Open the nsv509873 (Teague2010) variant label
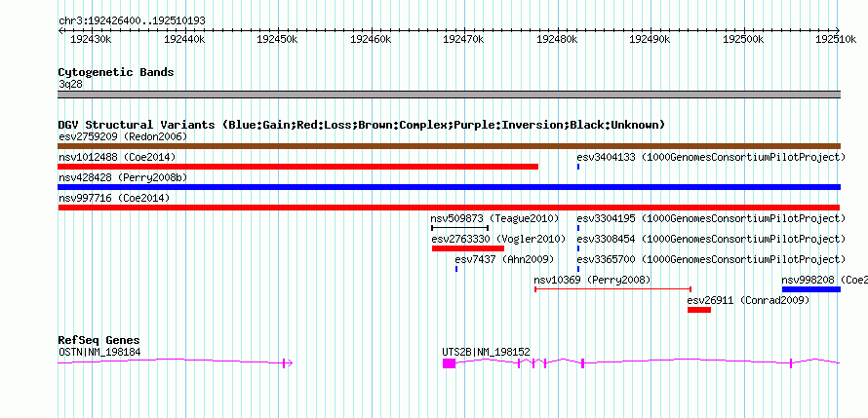868x418 pixels. 494,218
